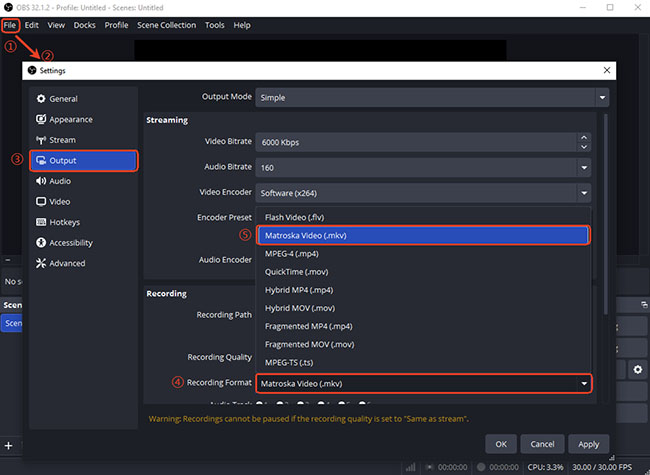Image resolution: width=650 pixels, height=475 pixels.
Task: Choose MPEG-4 (.mp4) format
Action: [423, 254]
